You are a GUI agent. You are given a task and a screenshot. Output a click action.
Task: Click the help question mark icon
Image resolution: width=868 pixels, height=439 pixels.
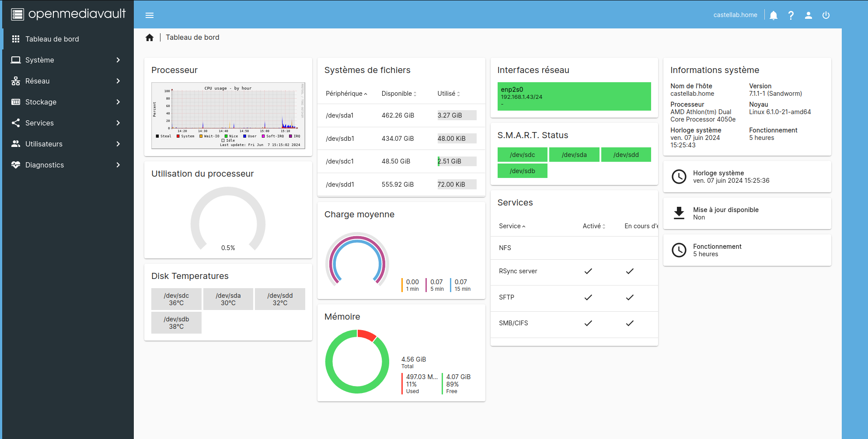click(791, 15)
